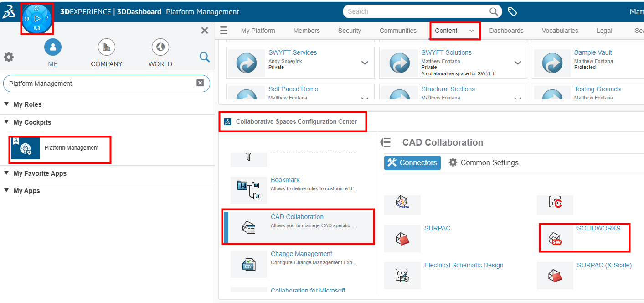Switch to Security tab
This screenshot has width=644, height=303.
350,31
